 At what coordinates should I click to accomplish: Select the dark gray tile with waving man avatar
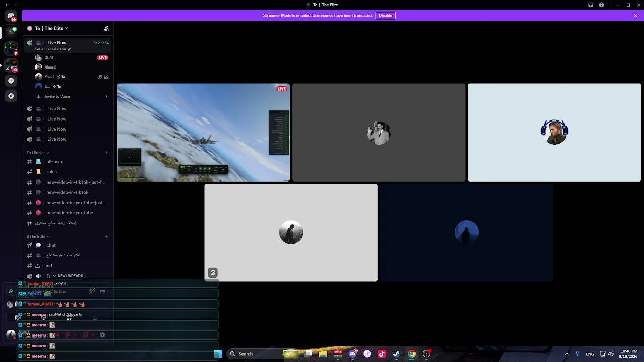[379, 133]
